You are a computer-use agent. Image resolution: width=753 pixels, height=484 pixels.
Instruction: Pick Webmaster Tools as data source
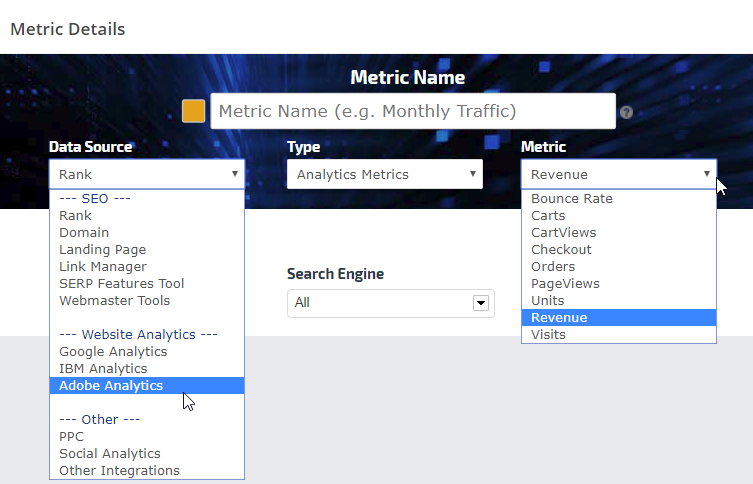click(x=114, y=300)
